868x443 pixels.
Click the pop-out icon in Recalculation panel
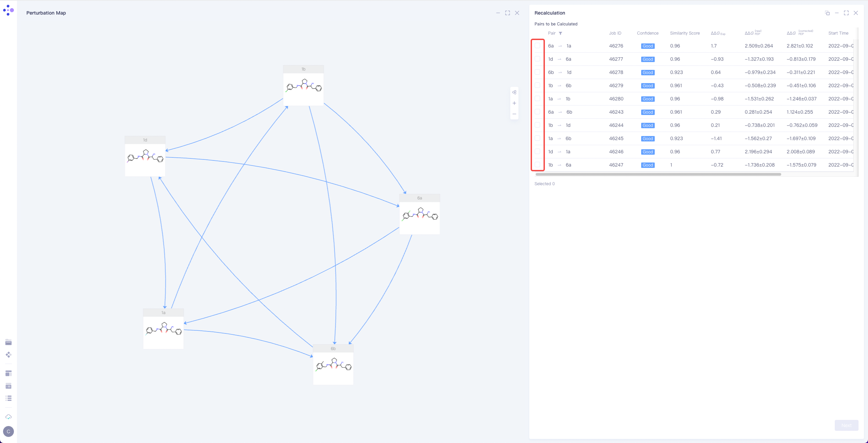[827, 13]
